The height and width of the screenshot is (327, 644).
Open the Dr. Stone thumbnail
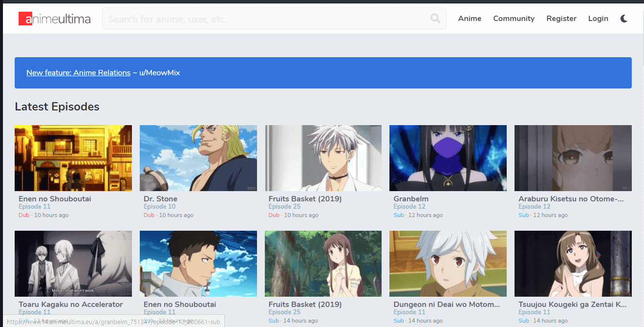[x=198, y=158]
